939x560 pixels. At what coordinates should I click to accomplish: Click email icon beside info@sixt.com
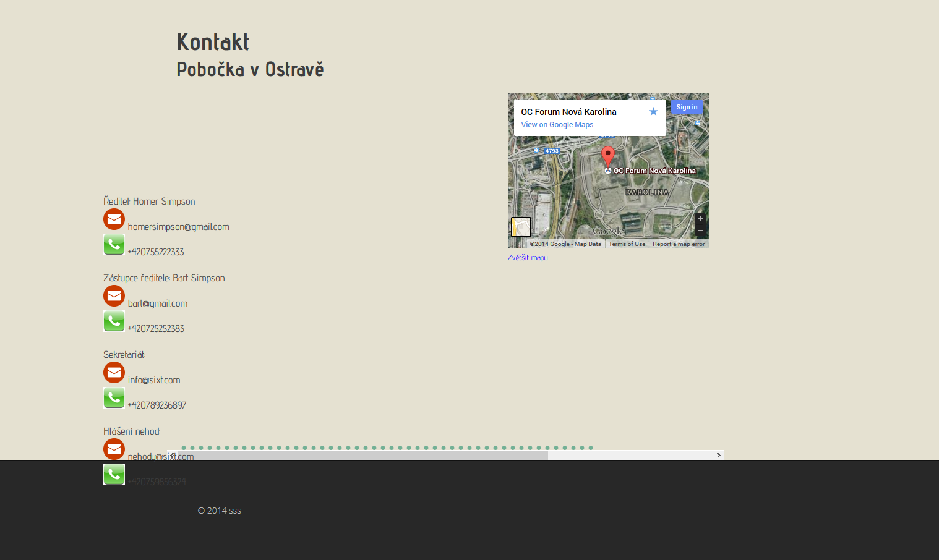(x=114, y=373)
